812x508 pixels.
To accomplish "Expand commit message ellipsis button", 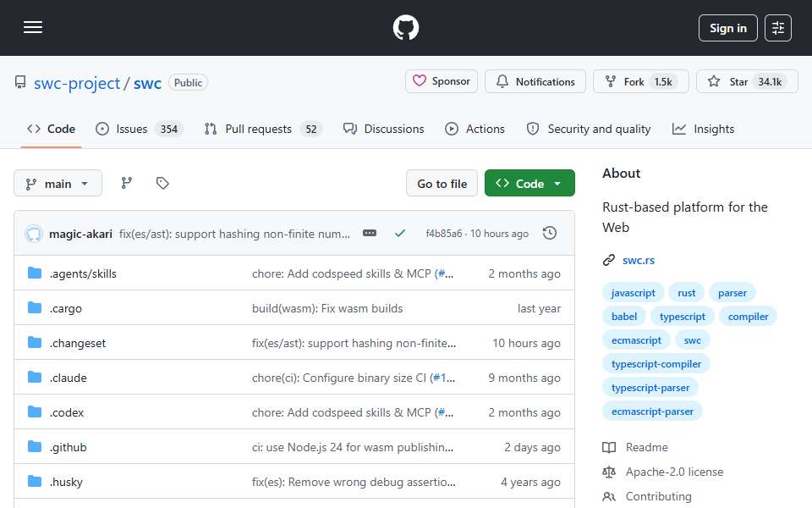I will coord(370,234).
